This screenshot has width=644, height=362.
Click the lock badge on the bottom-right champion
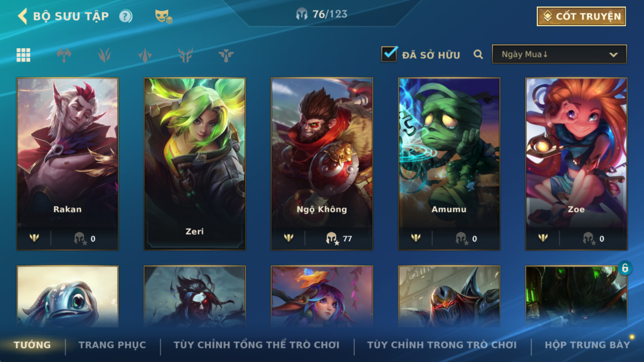pyautogui.click(x=625, y=268)
